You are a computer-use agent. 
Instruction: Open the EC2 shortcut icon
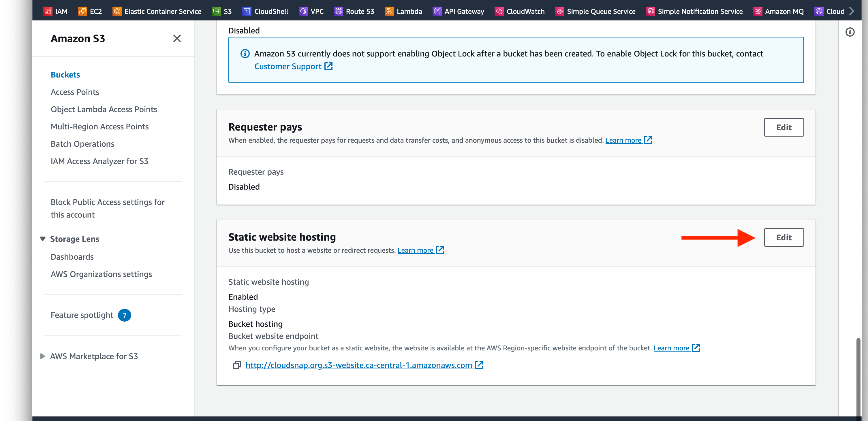click(82, 11)
